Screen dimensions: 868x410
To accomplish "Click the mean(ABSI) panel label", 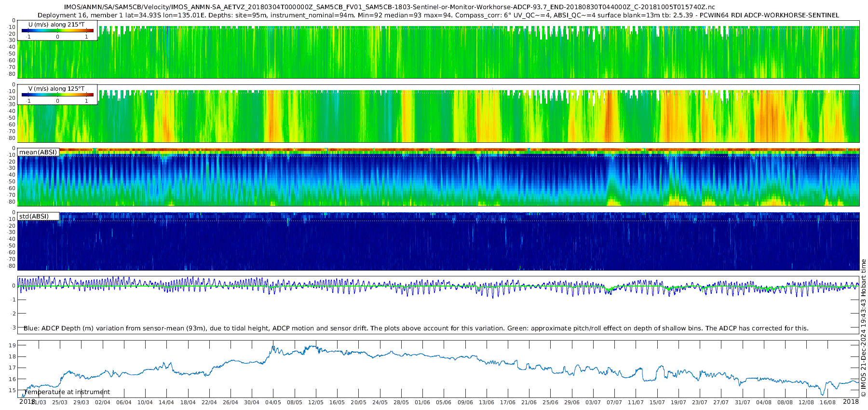I will click(38, 152).
